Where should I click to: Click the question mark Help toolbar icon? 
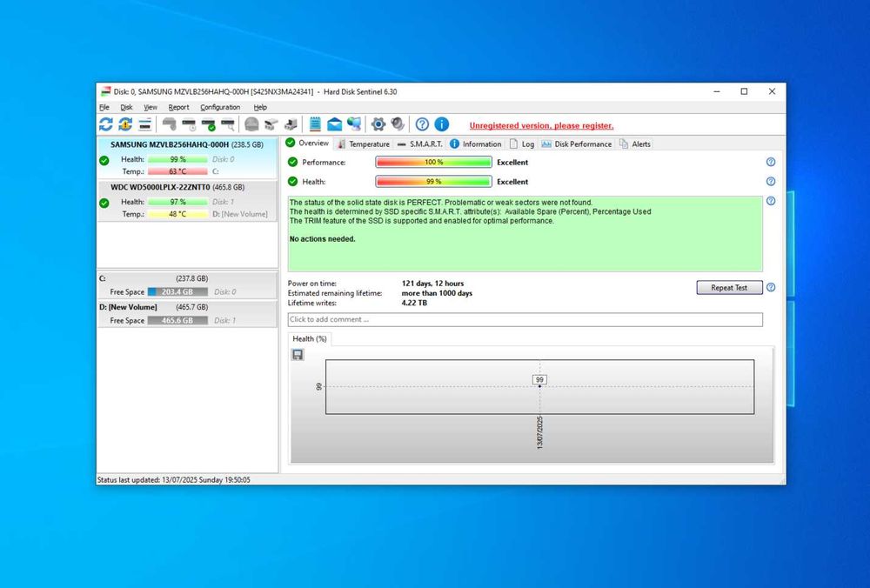point(422,124)
